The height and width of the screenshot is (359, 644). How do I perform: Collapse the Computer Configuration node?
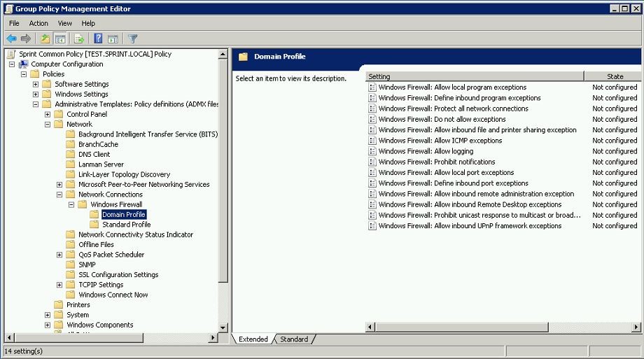coord(12,64)
